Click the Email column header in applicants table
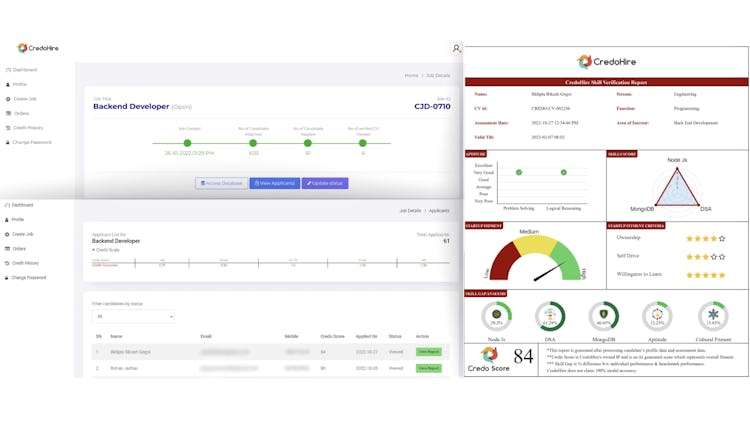The width and height of the screenshot is (750, 422). click(x=206, y=336)
